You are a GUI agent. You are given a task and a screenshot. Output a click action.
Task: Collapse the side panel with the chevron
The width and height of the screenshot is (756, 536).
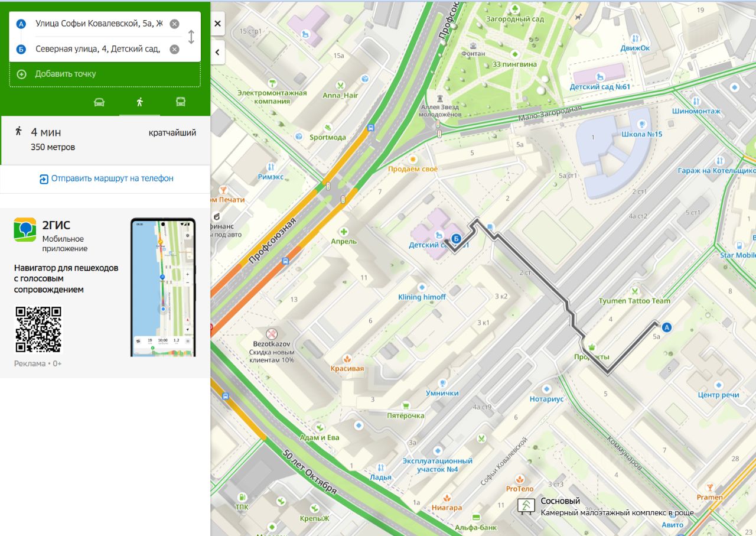pos(217,52)
